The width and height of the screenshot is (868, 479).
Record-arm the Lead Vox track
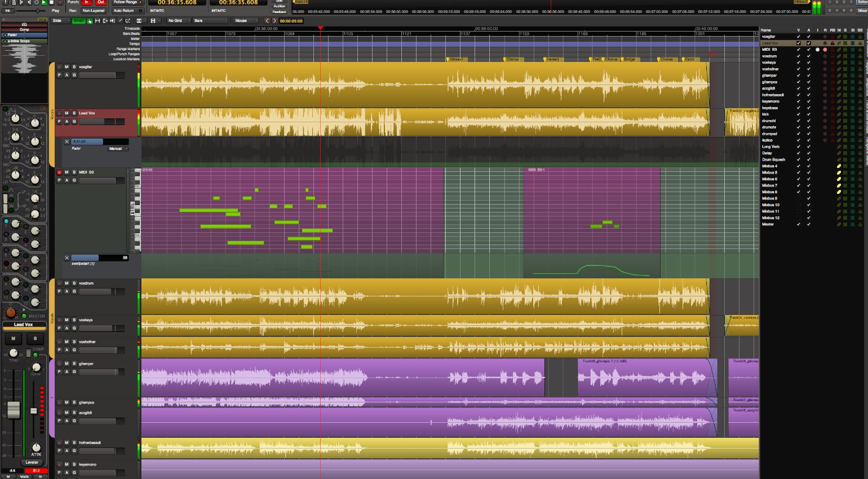pos(59,113)
